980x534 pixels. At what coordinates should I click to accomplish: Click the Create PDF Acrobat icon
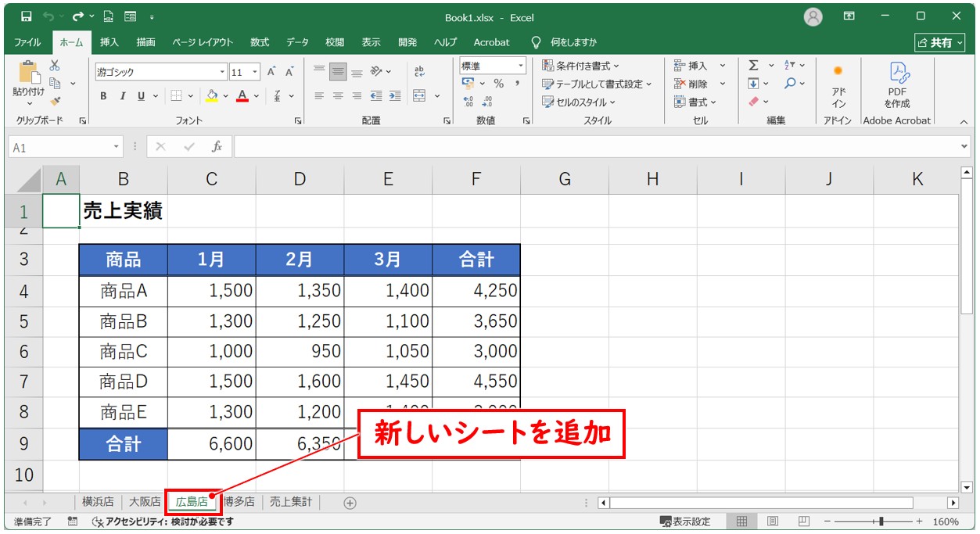pyautogui.click(x=897, y=84)
